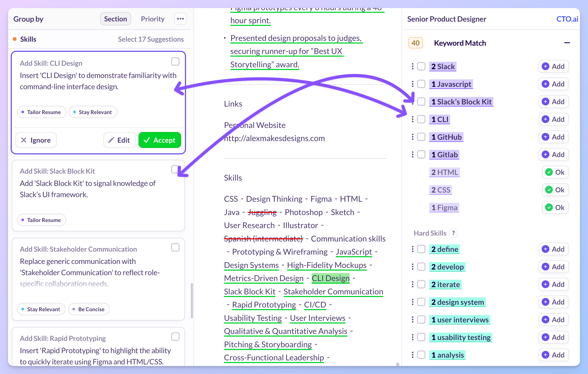Click the Be Concise tag
The width and height of the screenshot is (588, 374).
pos(89,309)
